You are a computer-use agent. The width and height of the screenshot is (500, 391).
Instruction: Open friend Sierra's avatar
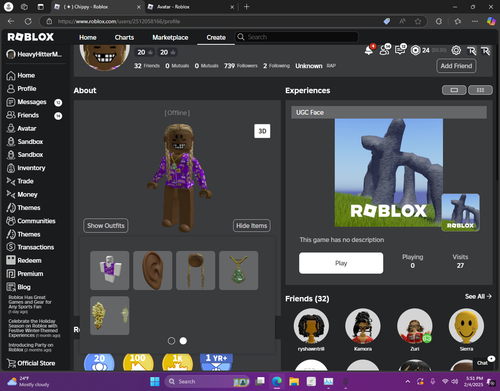[466, 326]
